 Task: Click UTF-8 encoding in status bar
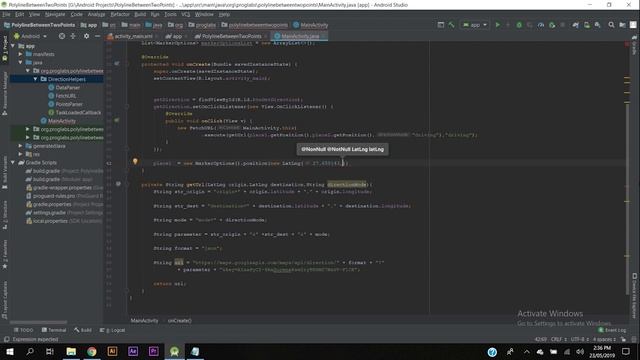(x=579, y=339)
